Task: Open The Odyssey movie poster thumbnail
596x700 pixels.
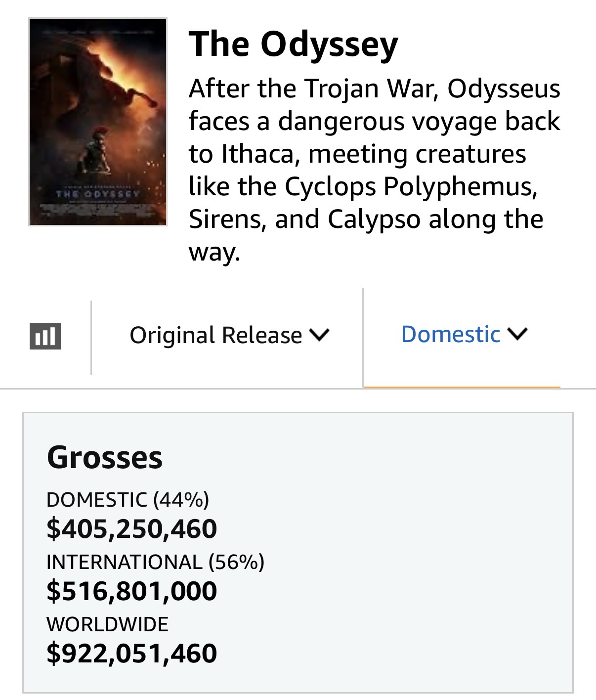Action: pyautogui.click(x=98, y=122)
